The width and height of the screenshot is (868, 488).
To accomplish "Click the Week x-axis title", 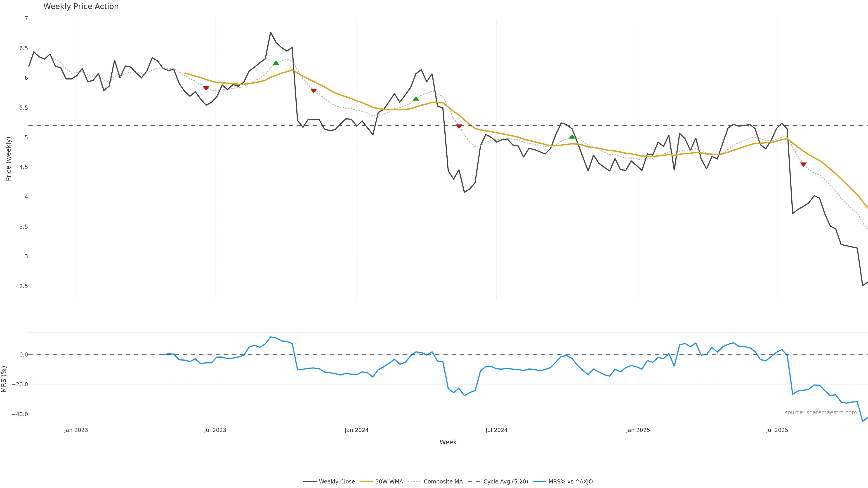I will click(448, 442).
